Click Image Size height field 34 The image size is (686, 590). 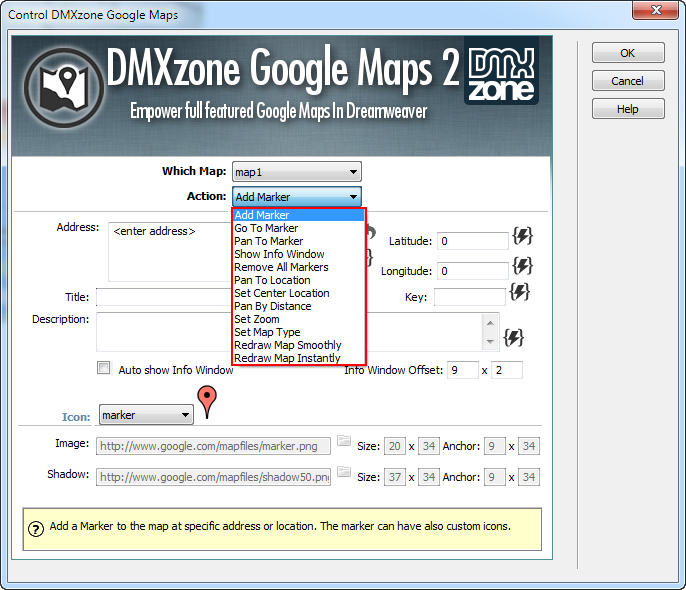(429, 446)
